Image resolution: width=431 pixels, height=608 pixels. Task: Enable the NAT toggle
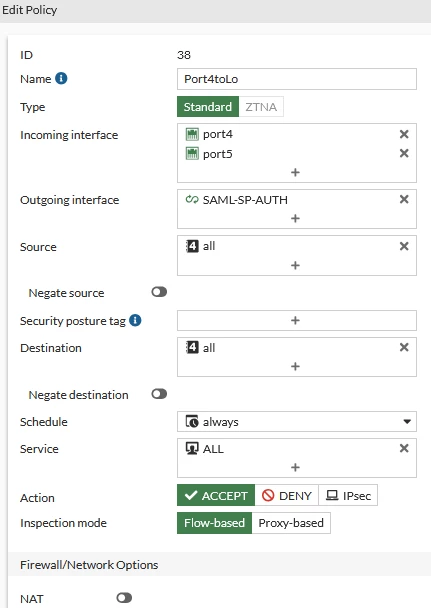(x=124, y=598)
